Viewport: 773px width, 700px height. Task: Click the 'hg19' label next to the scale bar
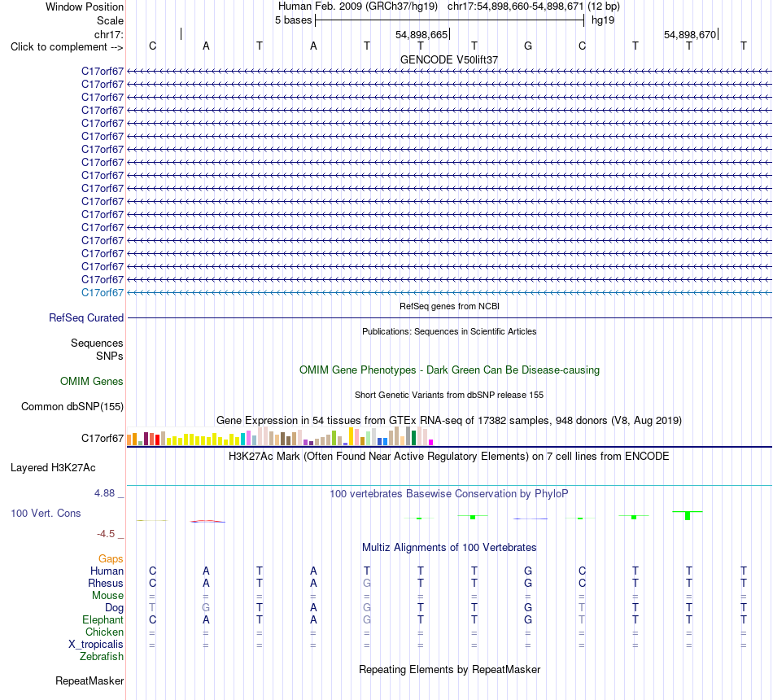point(603,20)
